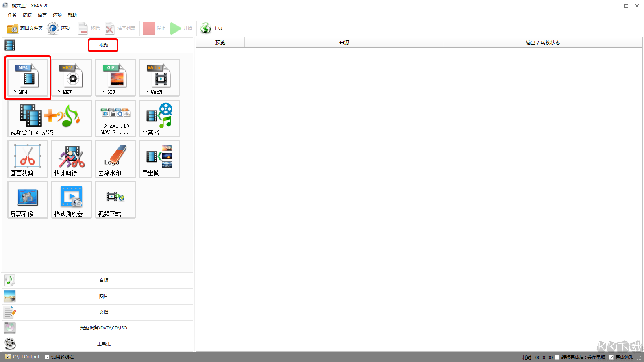Minimize the 格式工厂 window

[x=615, y=6]
